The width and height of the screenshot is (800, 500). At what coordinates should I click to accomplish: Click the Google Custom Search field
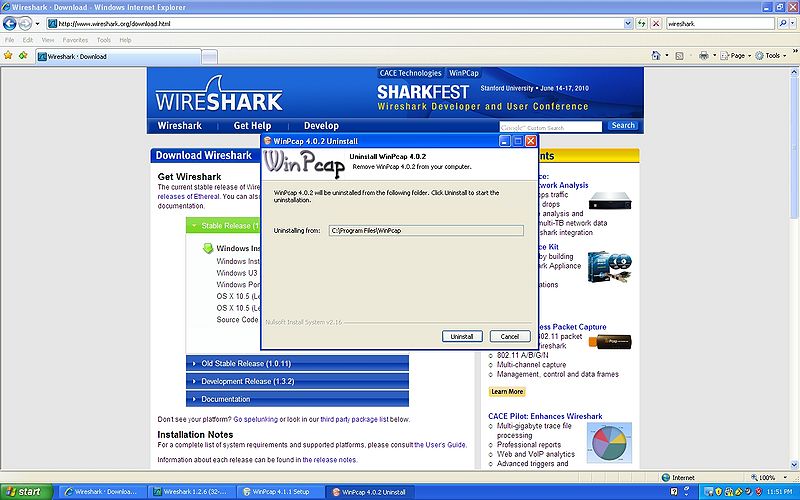coord(551,127)
